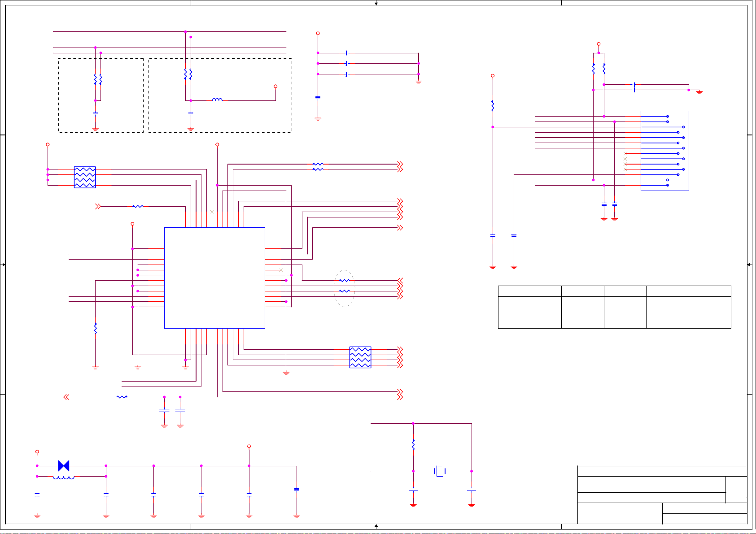
Task: Click the power terminal circle directly above the IC
Action: tap(217, 144)
